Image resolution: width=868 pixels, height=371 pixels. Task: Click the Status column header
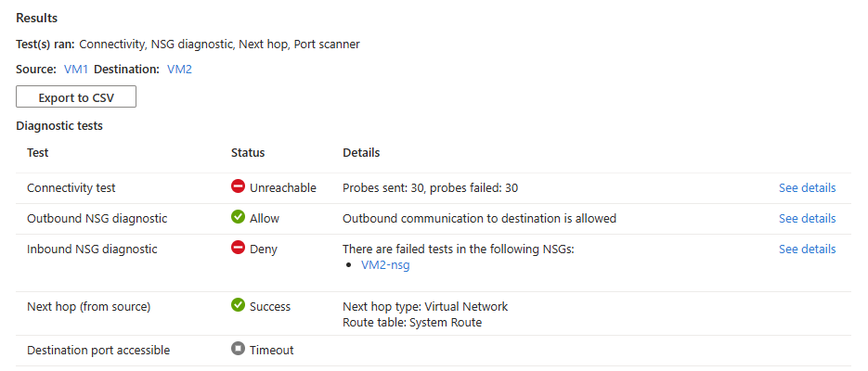[x=248, y=152]
